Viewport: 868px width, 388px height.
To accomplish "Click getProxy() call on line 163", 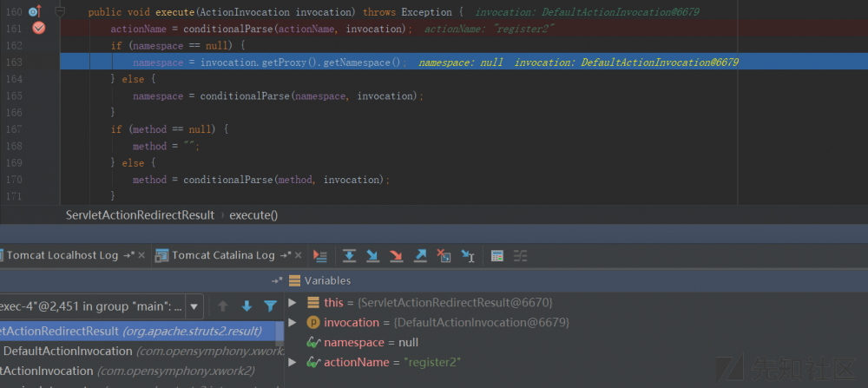I will (x=291, y=62).
